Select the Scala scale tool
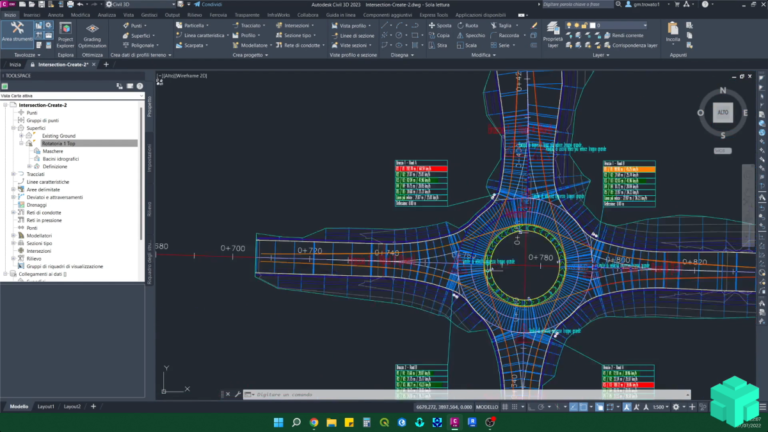Viewport: 768px width, 432px height. point(467,45)
